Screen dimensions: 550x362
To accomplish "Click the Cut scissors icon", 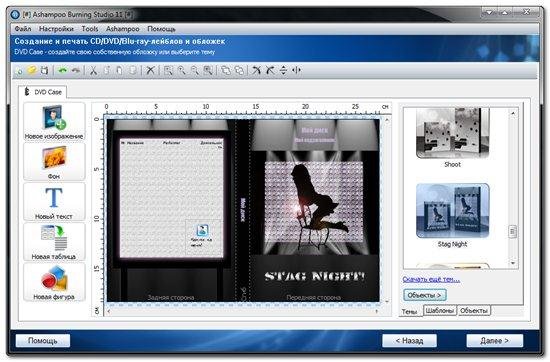I will pyautogui.click(x=93, y=71).
